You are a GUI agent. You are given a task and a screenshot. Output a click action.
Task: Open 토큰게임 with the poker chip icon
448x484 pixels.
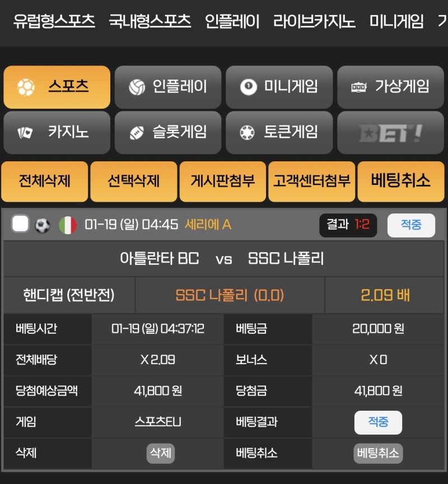pos(279,132)
